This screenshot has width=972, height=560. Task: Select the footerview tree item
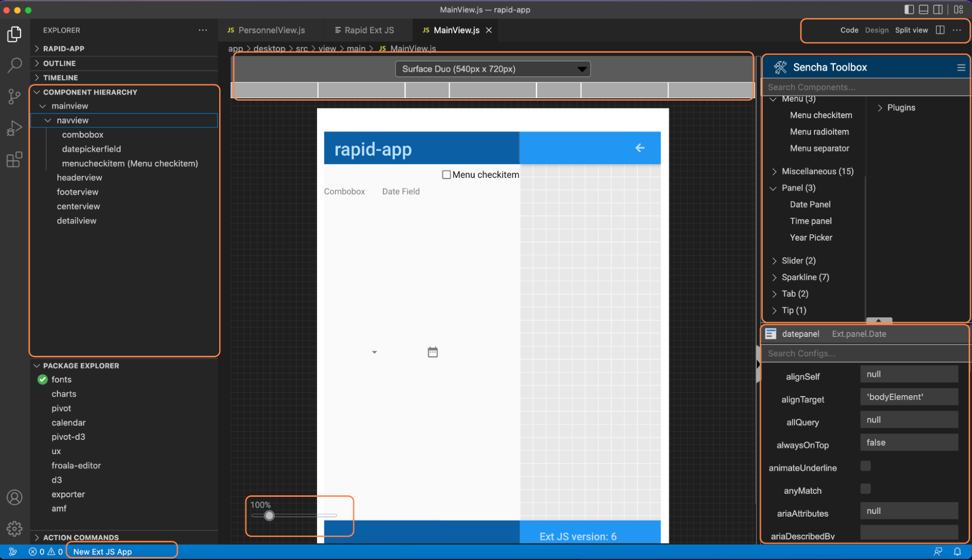pyautogui.click(x=77, y=192)
